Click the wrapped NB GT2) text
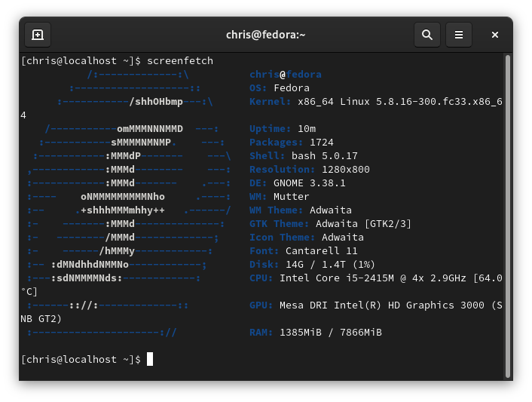Screen dimensions: 532x402 (41, 319)
